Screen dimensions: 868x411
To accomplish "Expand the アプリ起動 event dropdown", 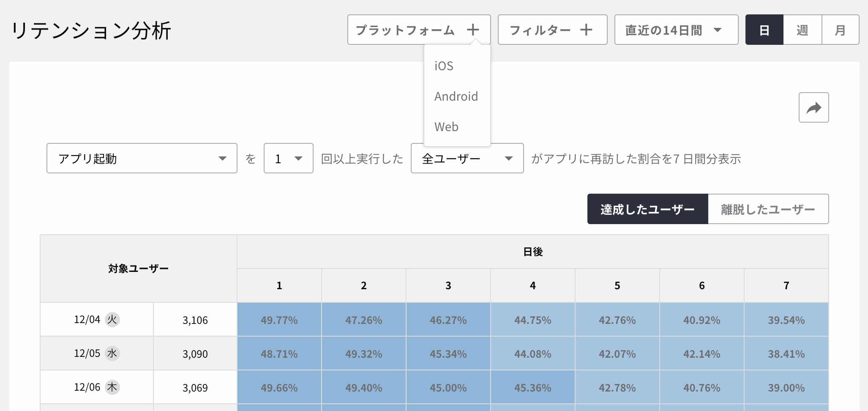I will (142, 159).
